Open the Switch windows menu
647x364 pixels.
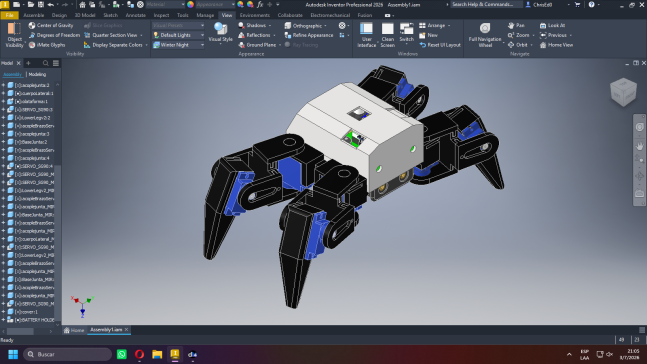point(406,33)
